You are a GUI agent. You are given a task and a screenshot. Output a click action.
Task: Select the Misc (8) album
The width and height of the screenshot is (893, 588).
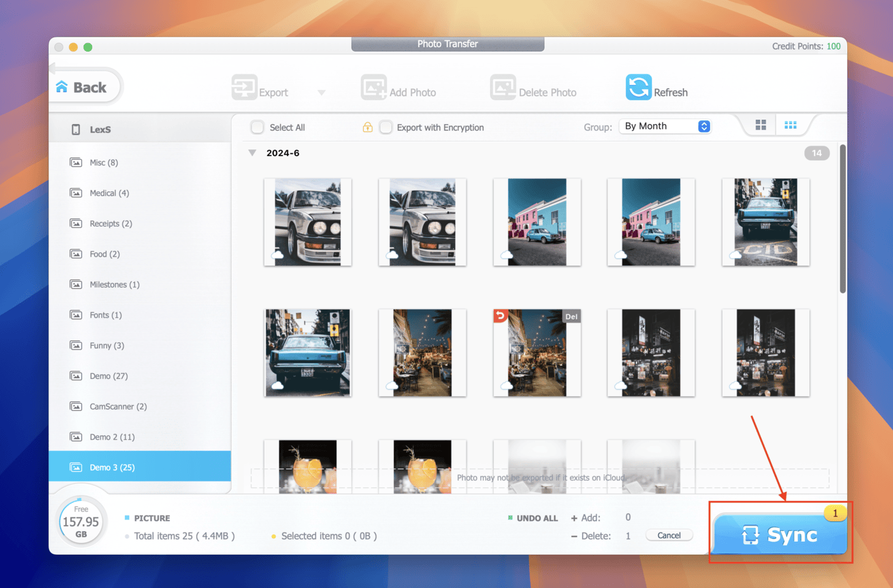coord(140,162)
